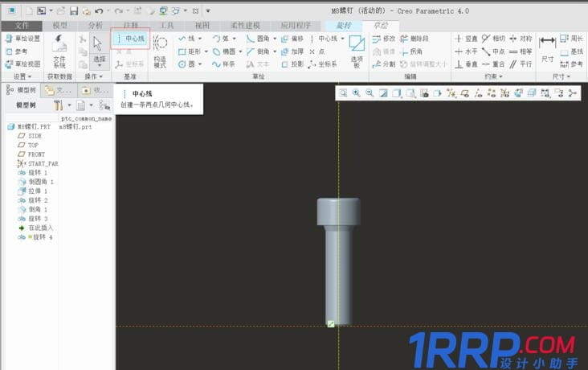Select the 投影 project tool
588x370 pixels.
(292, 64)
